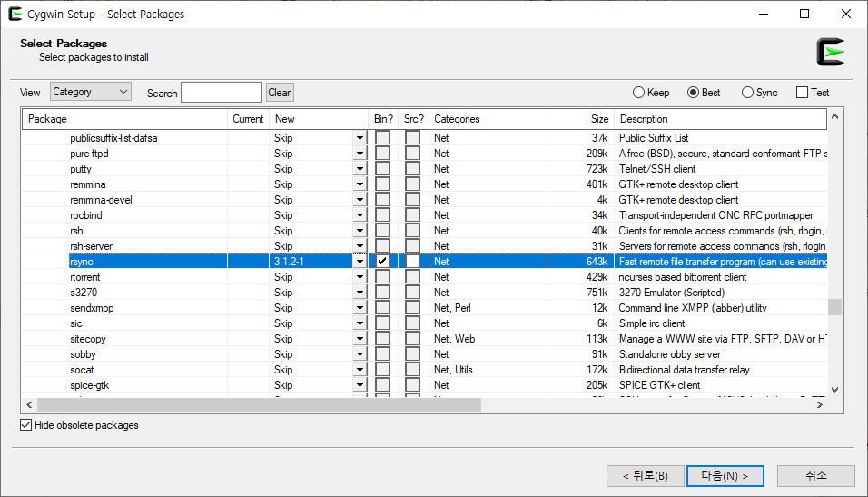Open the version dropdown for sendxmpp
This screenshot has height=497, width=868.
[x=360, y=308]
